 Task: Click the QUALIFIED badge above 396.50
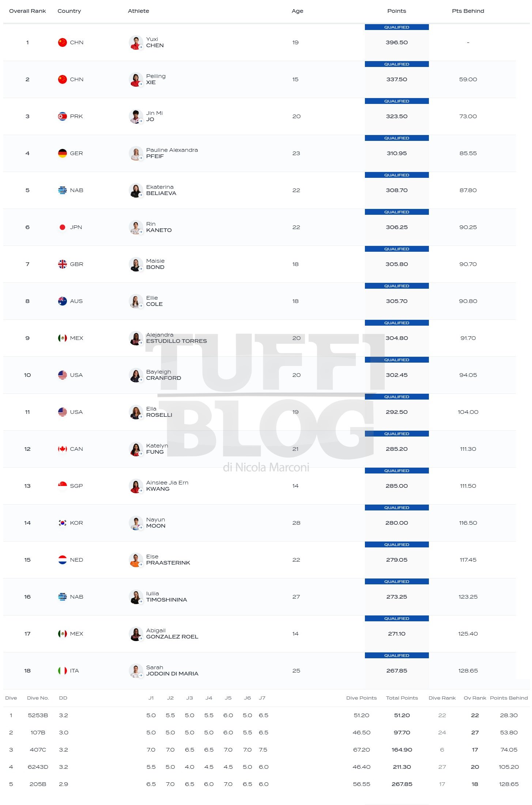click(397, 27)
